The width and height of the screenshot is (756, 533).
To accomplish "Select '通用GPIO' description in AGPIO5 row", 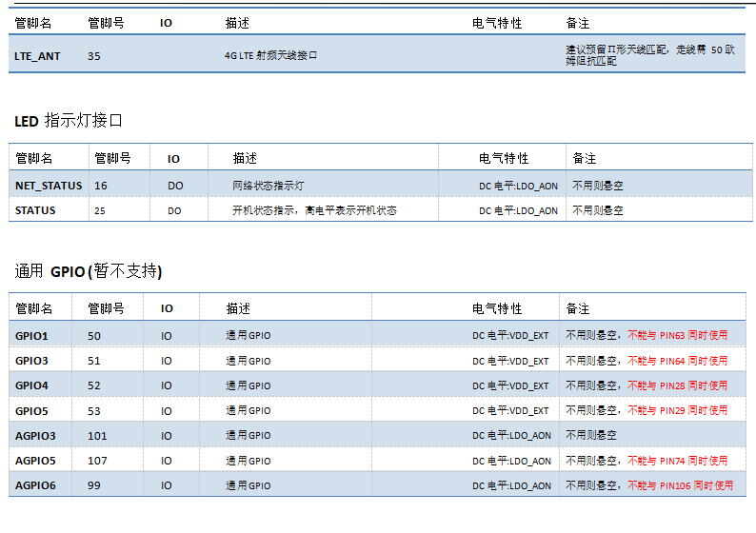I will click(249, 461).
